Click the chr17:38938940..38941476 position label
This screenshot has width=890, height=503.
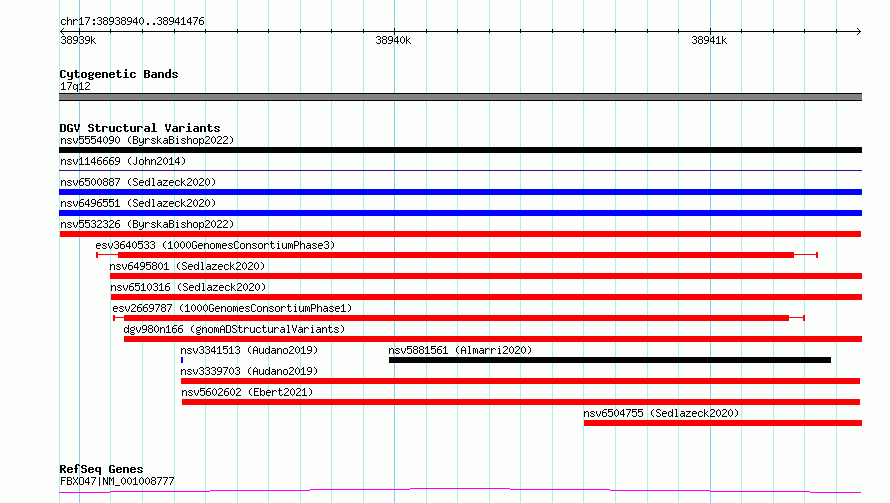coord(132,21)
